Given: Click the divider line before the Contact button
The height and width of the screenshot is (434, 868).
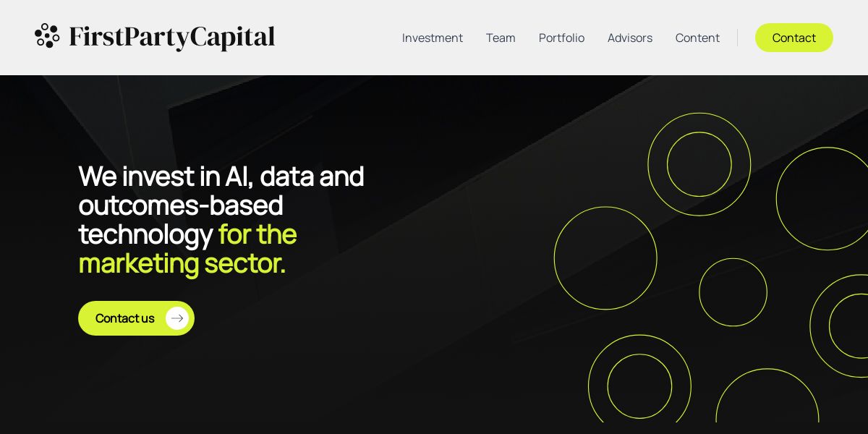Looking at the screenshot, I should coord(737,38).
